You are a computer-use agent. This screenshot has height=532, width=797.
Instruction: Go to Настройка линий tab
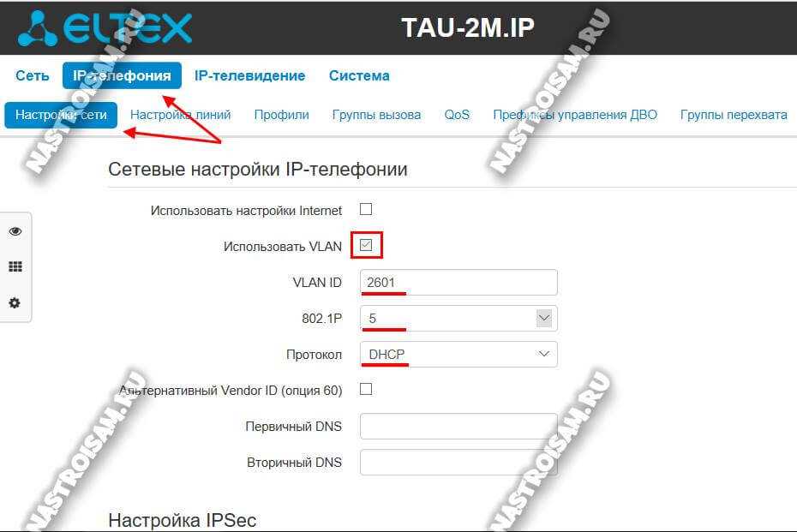click(181, 115)
